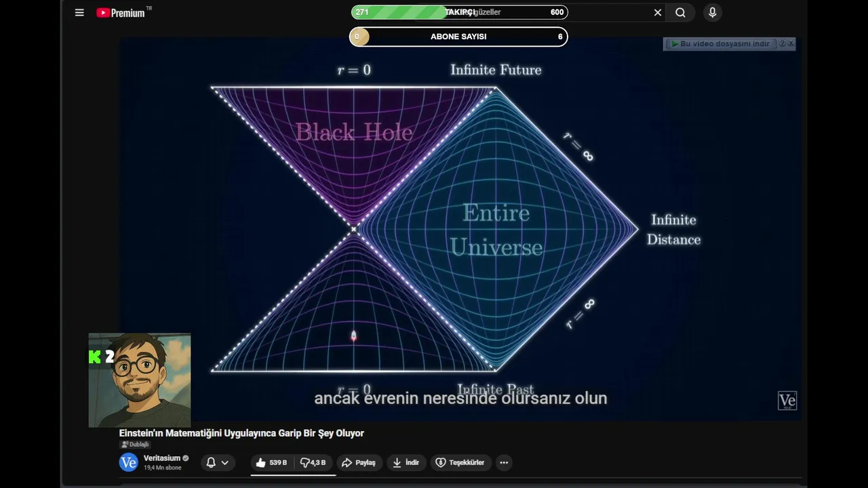868x488 pixels.
Task: Click the Teşekkürler button
Action: (460, 462)
